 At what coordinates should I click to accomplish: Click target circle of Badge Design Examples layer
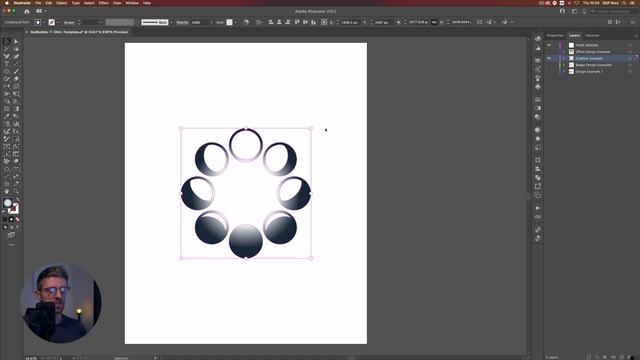pyautogui.click(x=630, y=65)
